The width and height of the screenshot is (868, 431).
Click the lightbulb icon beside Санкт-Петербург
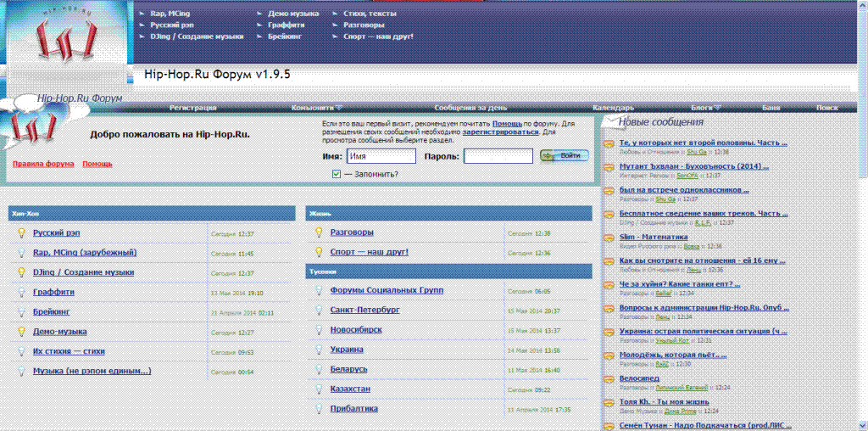pos(319,311)
